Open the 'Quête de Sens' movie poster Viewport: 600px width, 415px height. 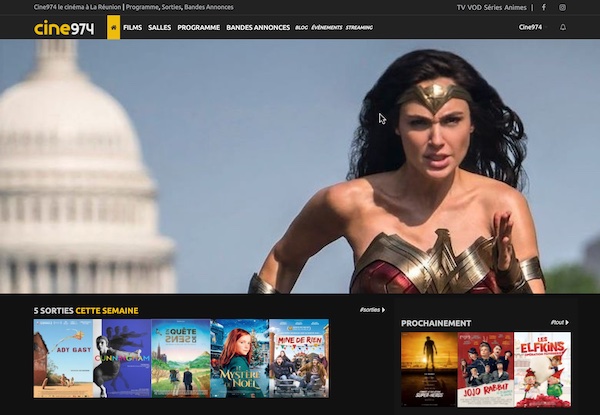click(x=181, y=358)
